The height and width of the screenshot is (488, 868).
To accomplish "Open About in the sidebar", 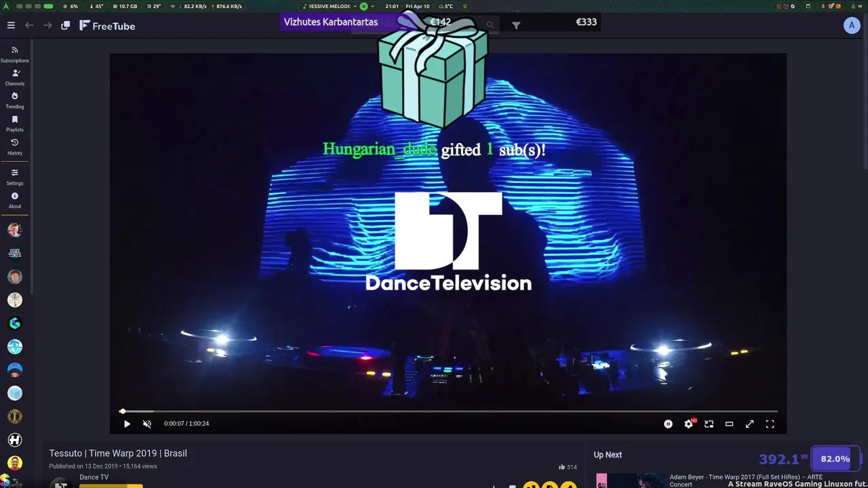I will click(x=15, y=200).
